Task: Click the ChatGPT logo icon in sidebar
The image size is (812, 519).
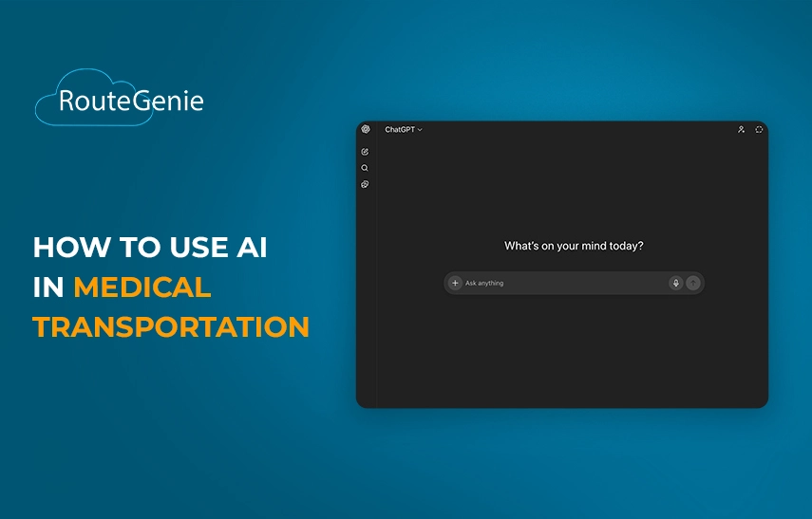Action: (366, 129)
